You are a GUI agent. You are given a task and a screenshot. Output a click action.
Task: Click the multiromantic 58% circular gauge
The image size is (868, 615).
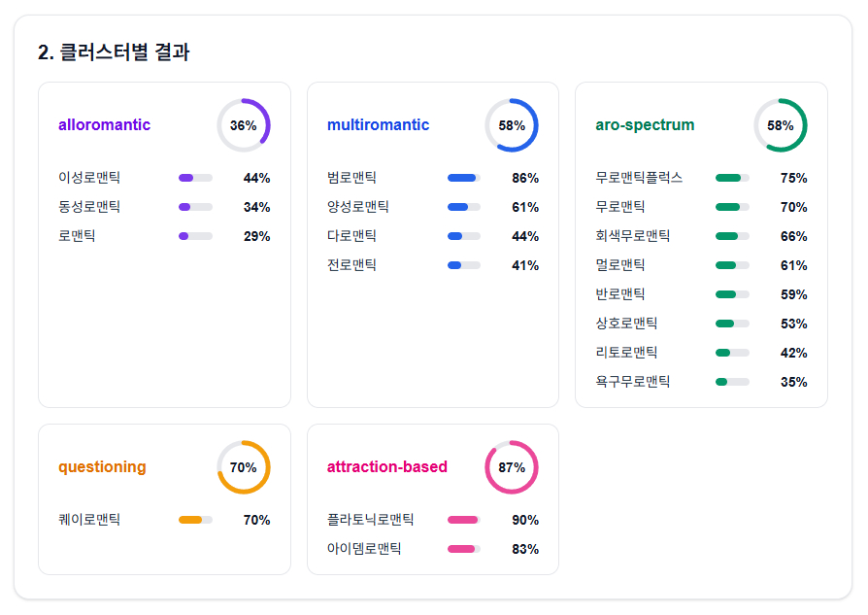pos(512,125)
